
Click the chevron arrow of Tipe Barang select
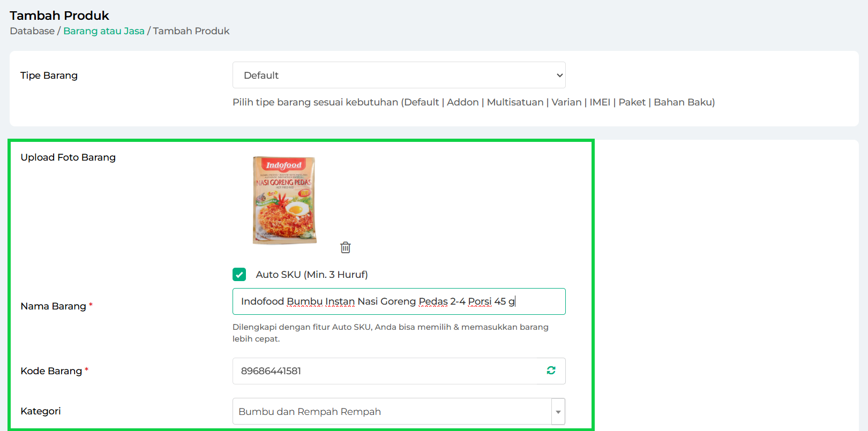click(x=559, y=75)
